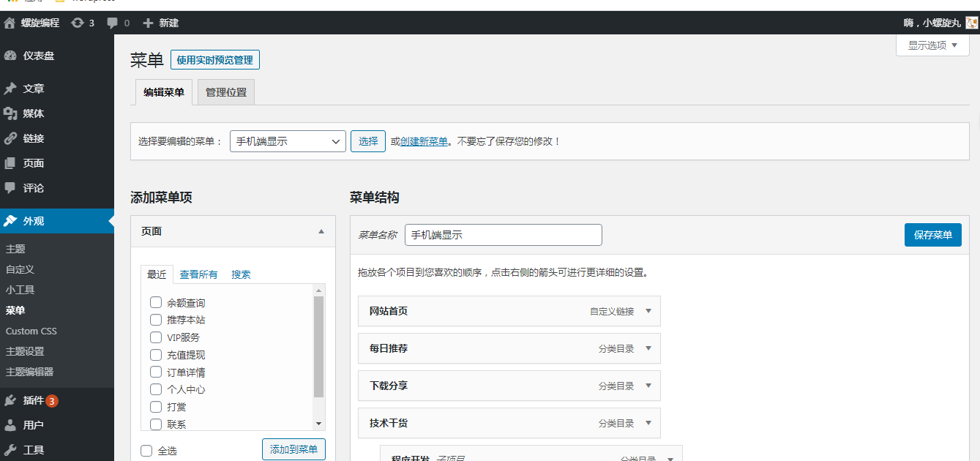Collapse the 页面 accordion section arrow

(x=321, y=231)
